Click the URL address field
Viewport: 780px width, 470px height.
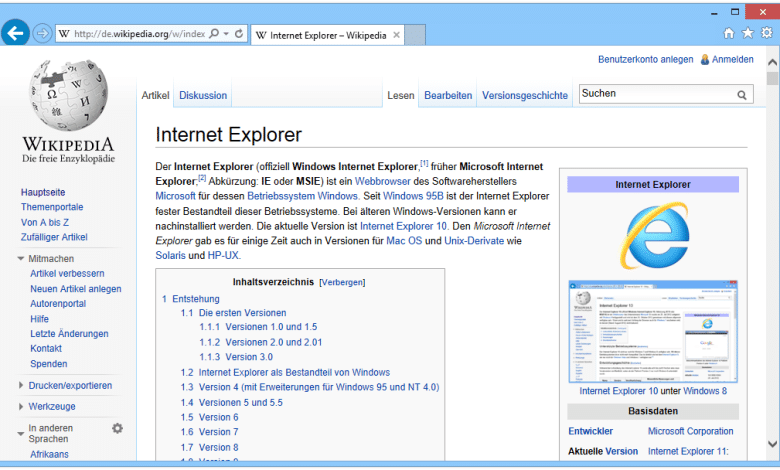coord(139,34)
